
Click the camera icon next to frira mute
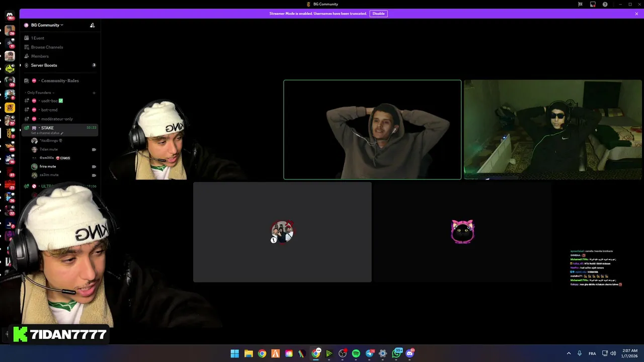point(94,166)
